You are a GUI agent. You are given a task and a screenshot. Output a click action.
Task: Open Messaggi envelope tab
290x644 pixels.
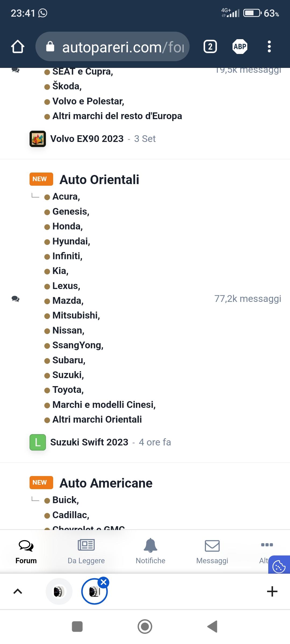point(212,551)
